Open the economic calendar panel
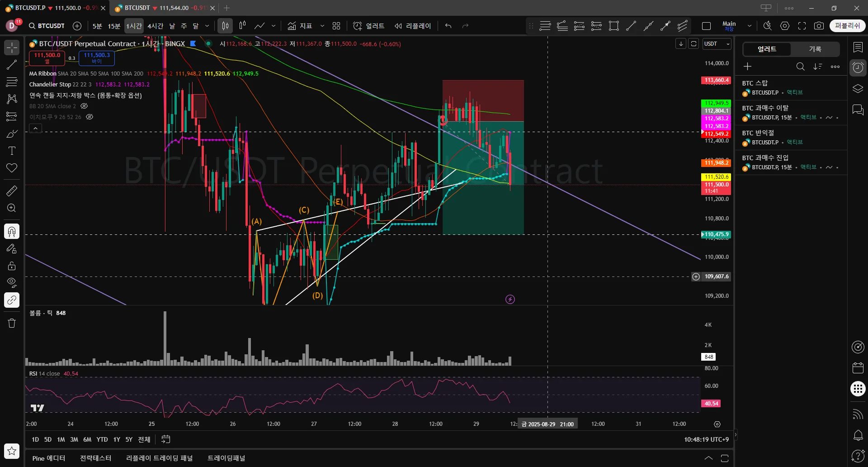This screenshot has width=868, height=467. (858, 368)
